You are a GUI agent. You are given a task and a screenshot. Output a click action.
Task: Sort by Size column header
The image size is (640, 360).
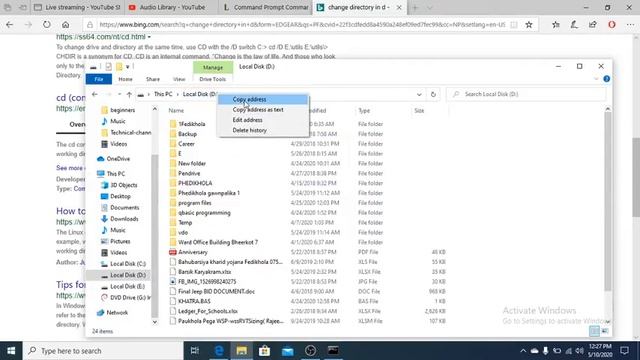(x=419, y=111)
